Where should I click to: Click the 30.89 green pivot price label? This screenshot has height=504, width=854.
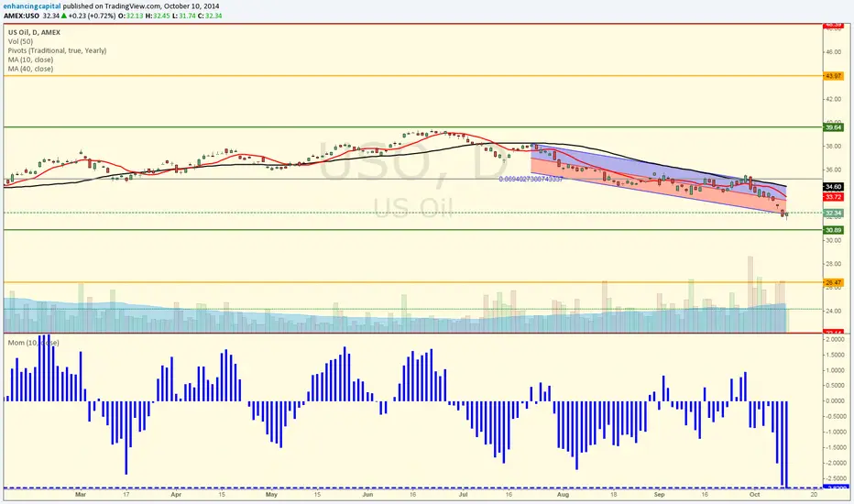pyautogui.click(x=833, y=231)
